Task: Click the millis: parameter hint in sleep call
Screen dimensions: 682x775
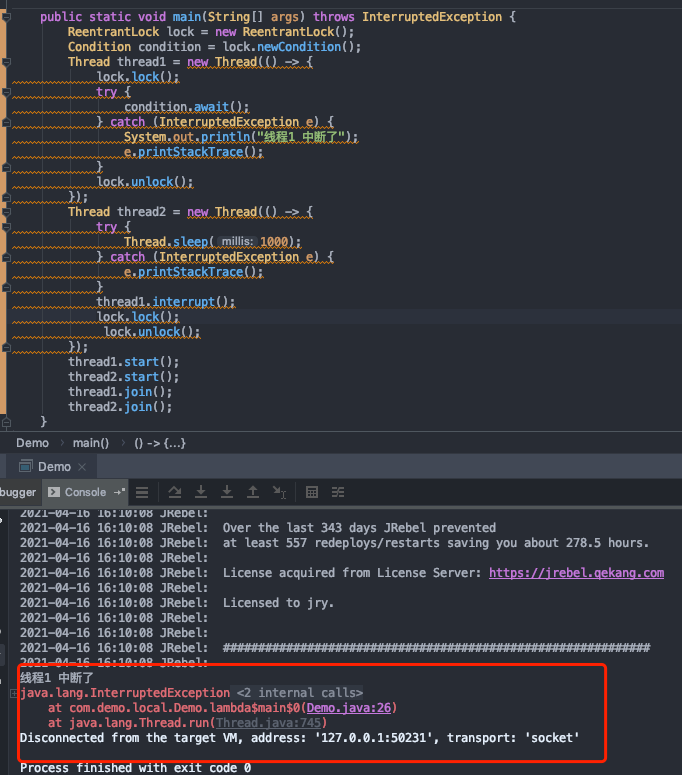Action: [x=237, y=242]
